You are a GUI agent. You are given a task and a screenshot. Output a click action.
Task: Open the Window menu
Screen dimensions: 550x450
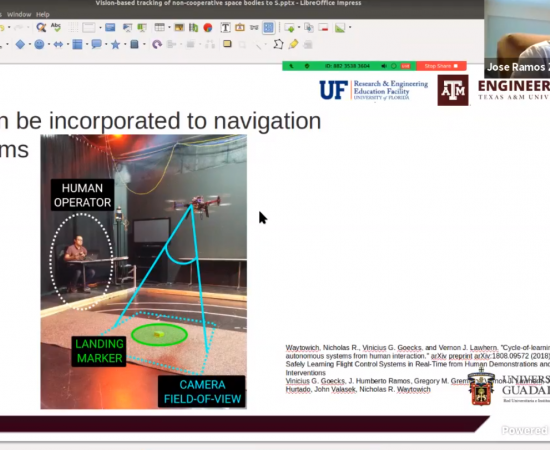point(19,14)
